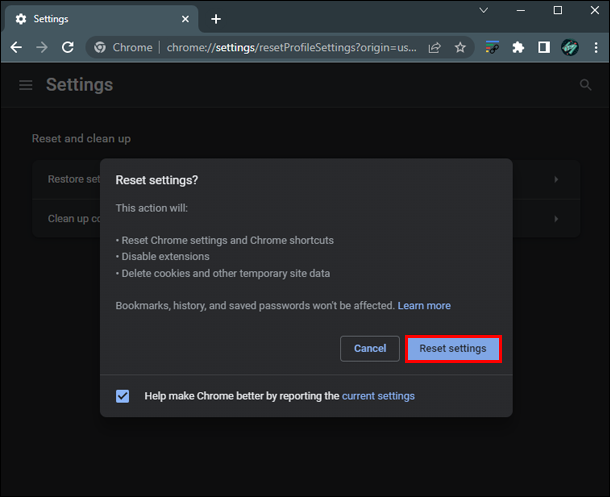Search settings with the magnifier icon

[x=586, y=86]
